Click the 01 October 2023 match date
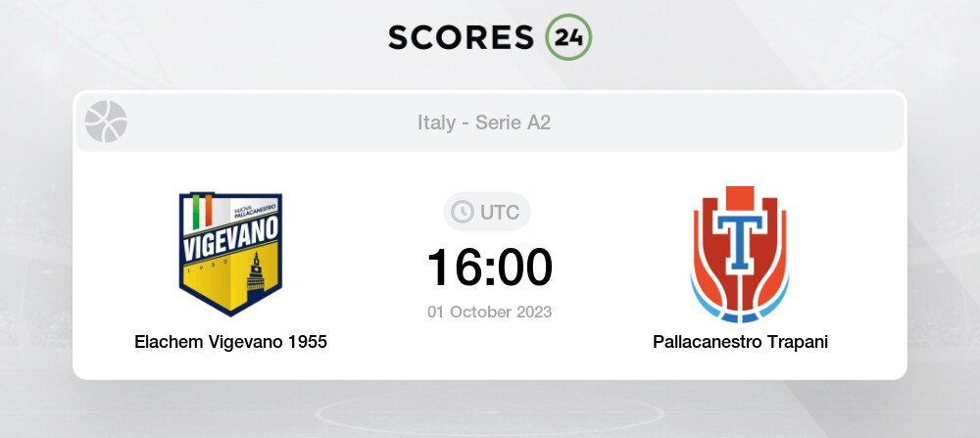Viewport: 980px width, 438px height. pos(489,312)
